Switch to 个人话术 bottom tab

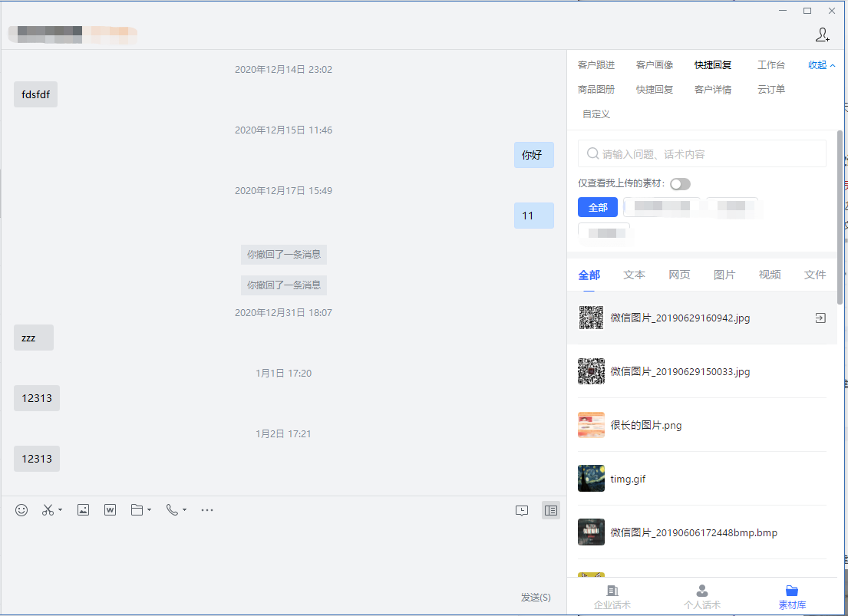701,596
